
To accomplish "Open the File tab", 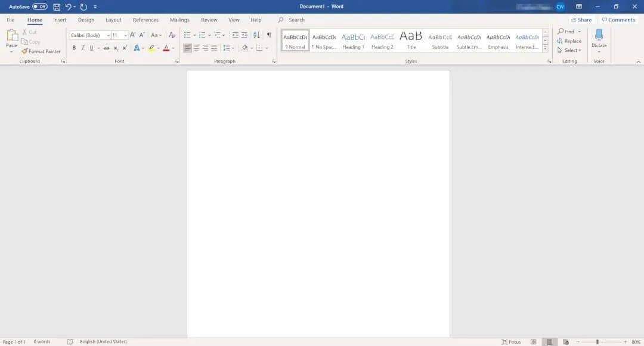I will (11, 20).
